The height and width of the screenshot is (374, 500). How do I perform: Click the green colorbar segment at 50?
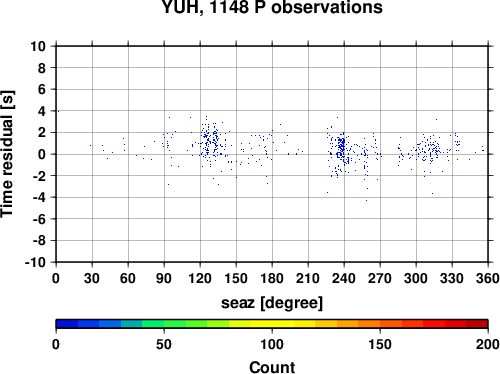tap(164, 324)
